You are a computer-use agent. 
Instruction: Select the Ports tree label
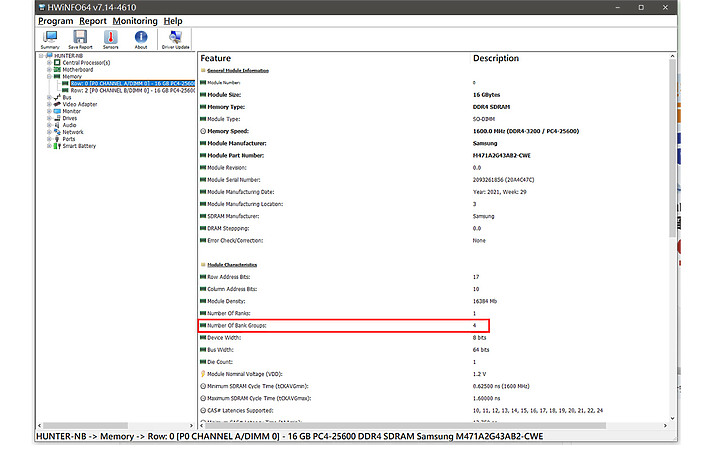(69, 139)
